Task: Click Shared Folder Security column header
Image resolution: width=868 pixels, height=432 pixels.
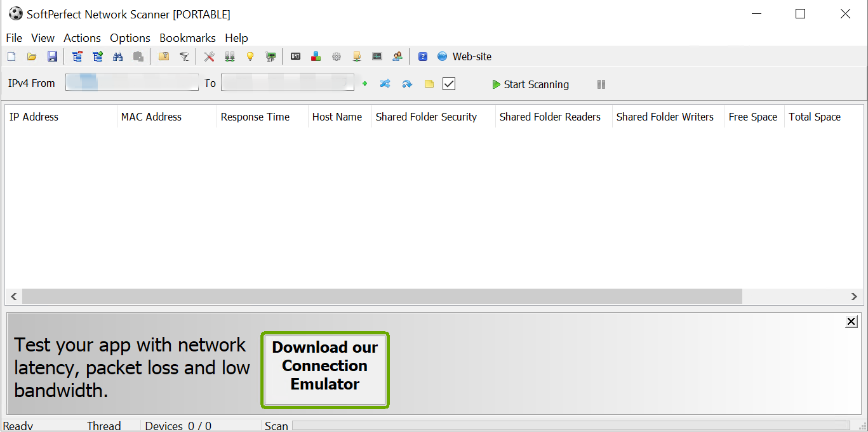Action: pyautogui.click(x=433, y=117)
